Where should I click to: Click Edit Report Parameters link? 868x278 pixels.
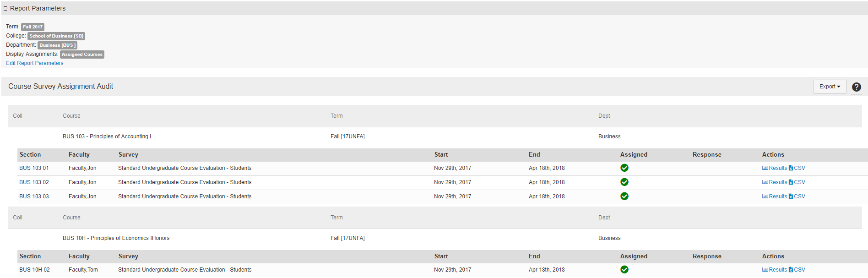click(x=35, y=63)
